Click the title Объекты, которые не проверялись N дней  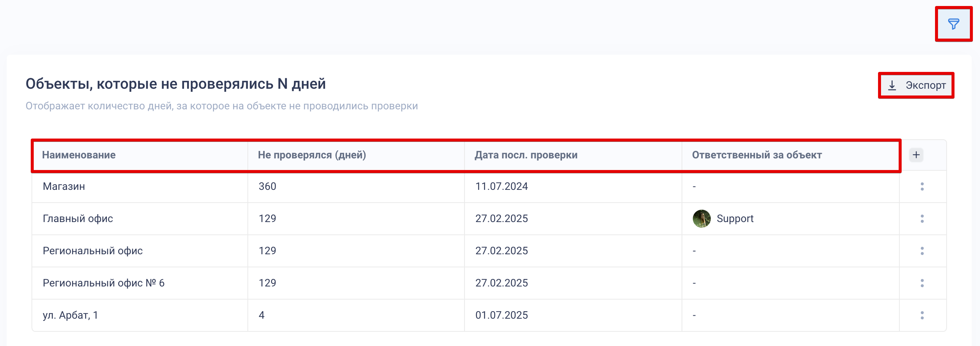tap(175, 84)
